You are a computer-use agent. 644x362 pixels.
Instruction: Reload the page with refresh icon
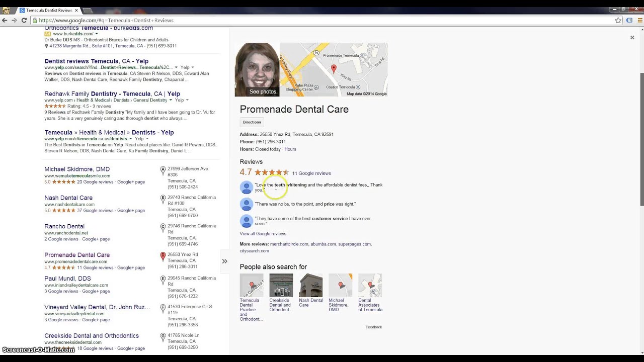pos(24,20)
